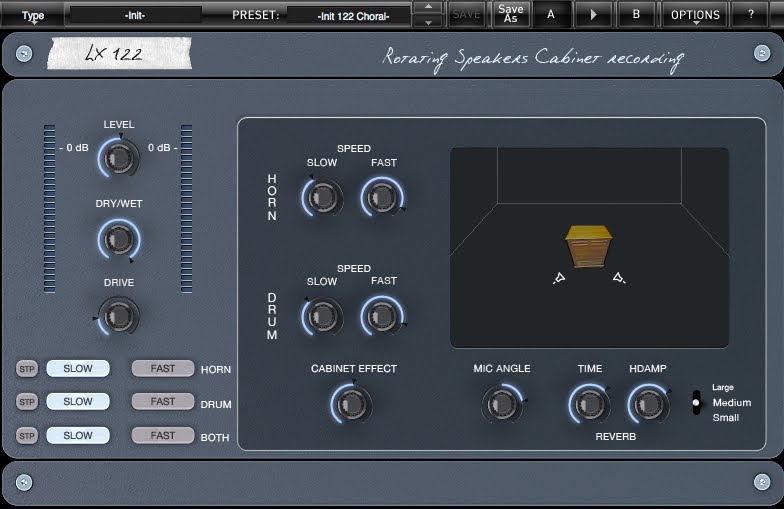Screen dimensions: 784x509
Task: Click the top-right panel screw icon
Action: coord(762,53)
